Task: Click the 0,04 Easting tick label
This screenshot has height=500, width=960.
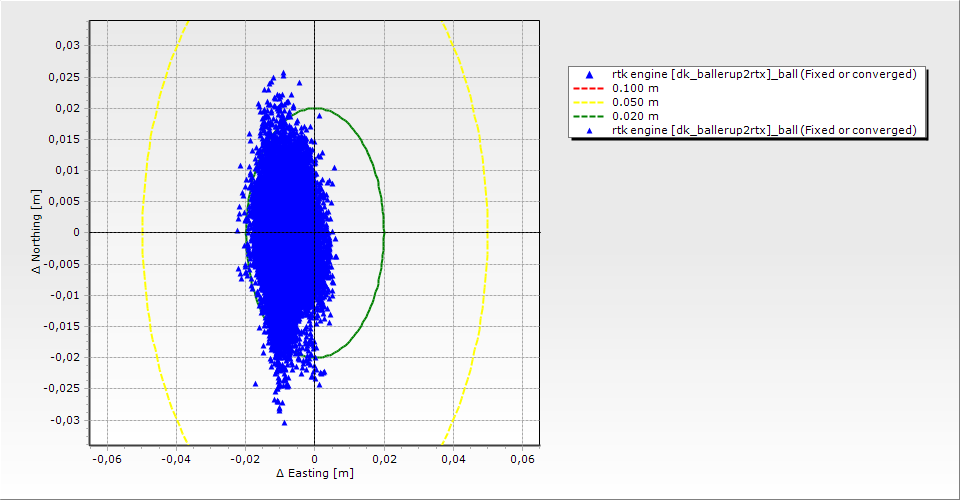Action: tap(453, 459)
